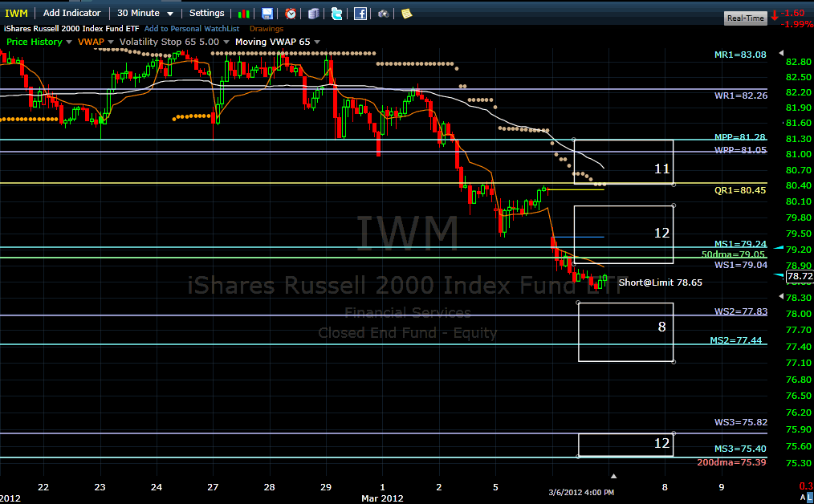Click the 50dma=79.05 label
This screenshot has width=814, height=504.
point(733,254)
